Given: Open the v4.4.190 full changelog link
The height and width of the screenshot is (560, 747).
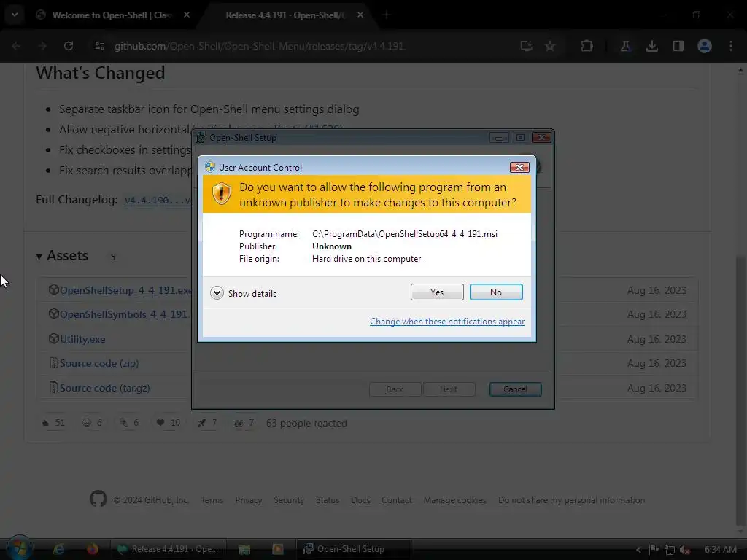Looking at the screenshot, I should coord(158,201).
